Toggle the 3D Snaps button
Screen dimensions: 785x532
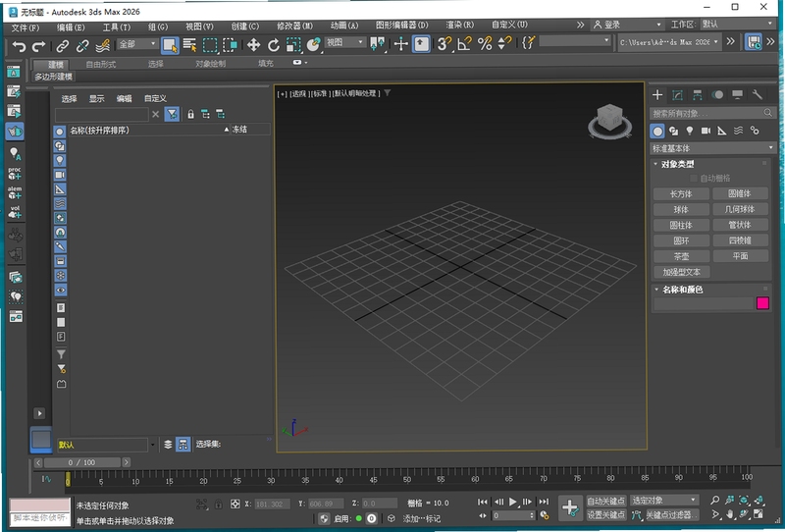coord(444,44)
